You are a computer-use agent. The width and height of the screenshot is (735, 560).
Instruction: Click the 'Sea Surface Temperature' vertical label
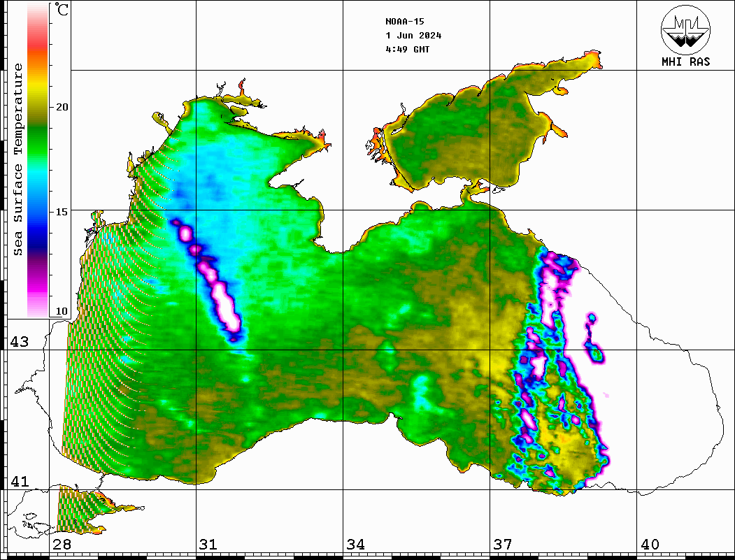coord(17,159)
